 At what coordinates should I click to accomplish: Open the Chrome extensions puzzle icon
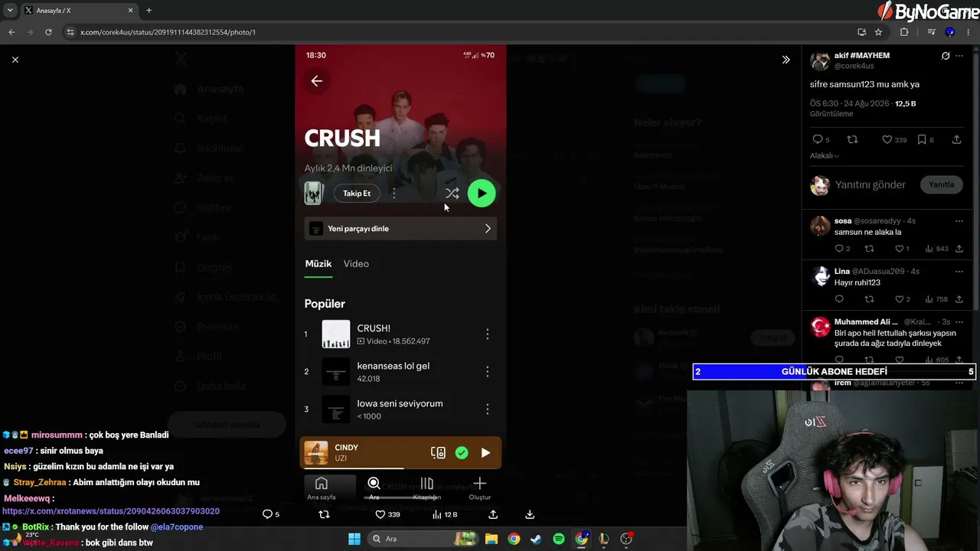click(x=904, y=32)
